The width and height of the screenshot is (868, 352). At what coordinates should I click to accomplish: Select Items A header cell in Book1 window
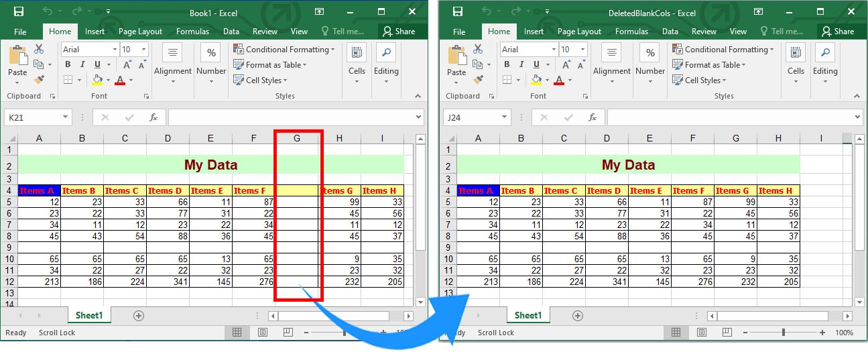tap(39, 190)
